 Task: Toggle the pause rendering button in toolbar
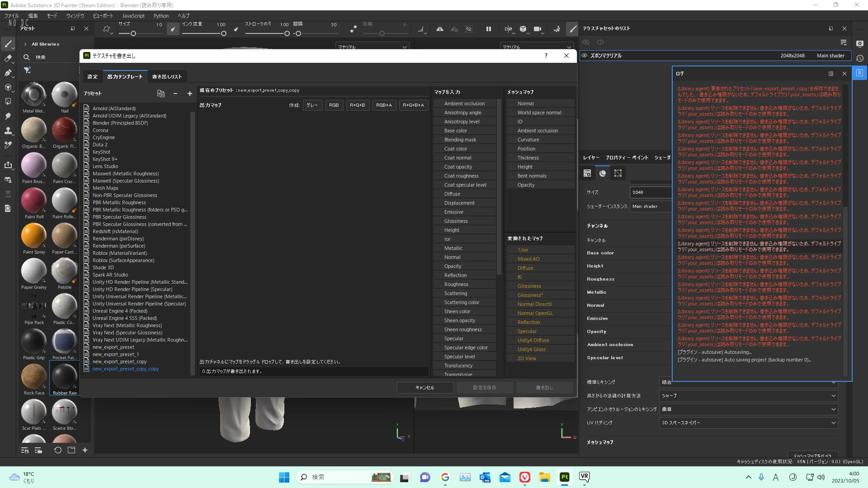pos(488,29)
